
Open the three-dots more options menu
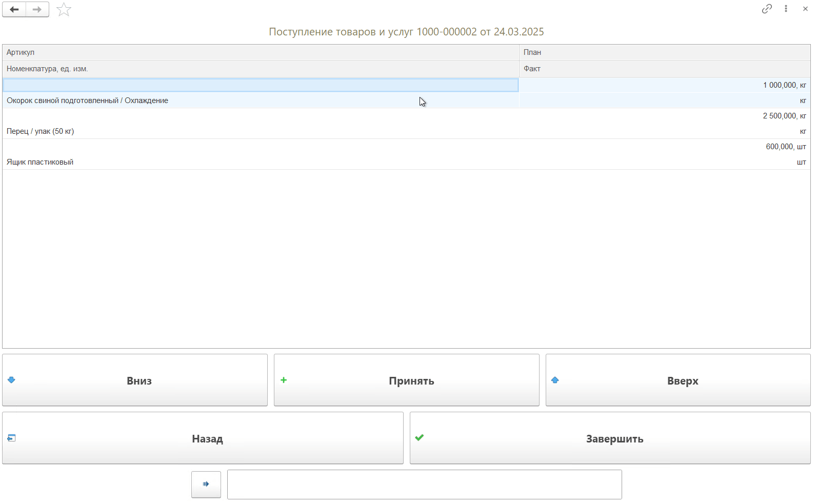pyautogui.click(x=786, y=9)
